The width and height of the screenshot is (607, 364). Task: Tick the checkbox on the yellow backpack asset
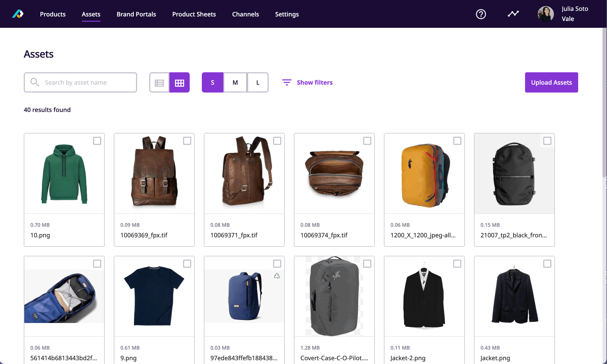tap(457, 141)
